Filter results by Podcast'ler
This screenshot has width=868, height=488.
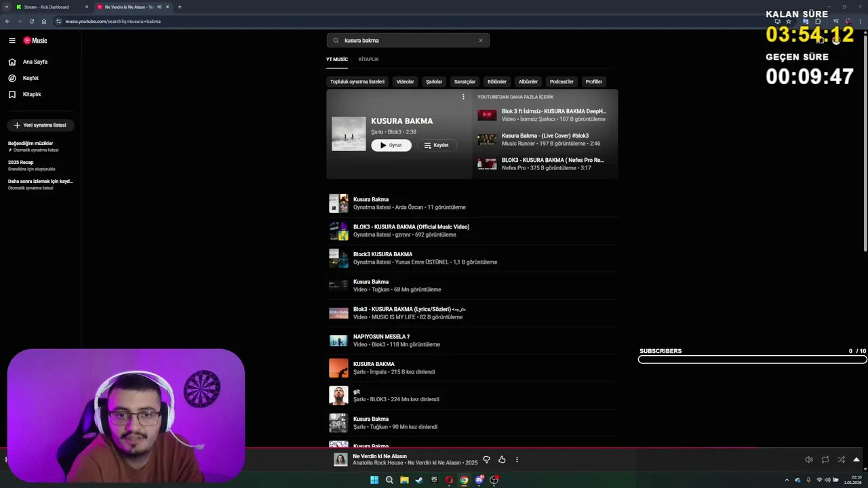pyautogui.click(x=561, y=81)
